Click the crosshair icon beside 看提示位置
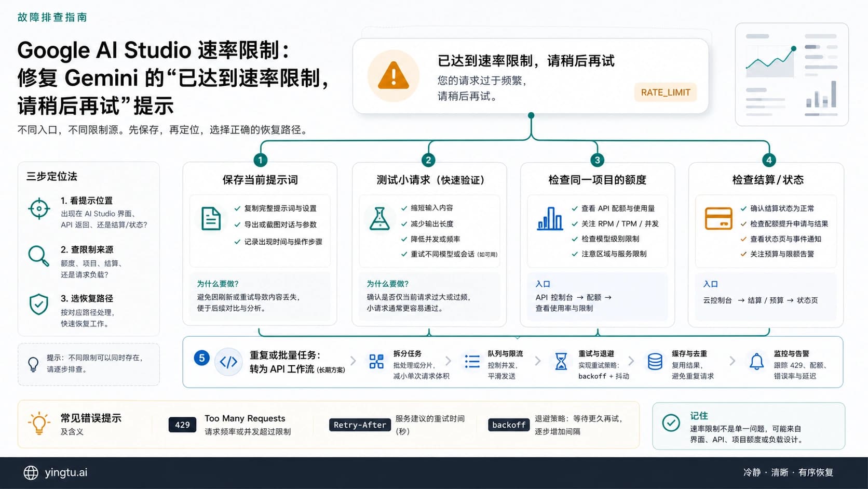This screenshot has width=868, height=489. coord(39,209)
